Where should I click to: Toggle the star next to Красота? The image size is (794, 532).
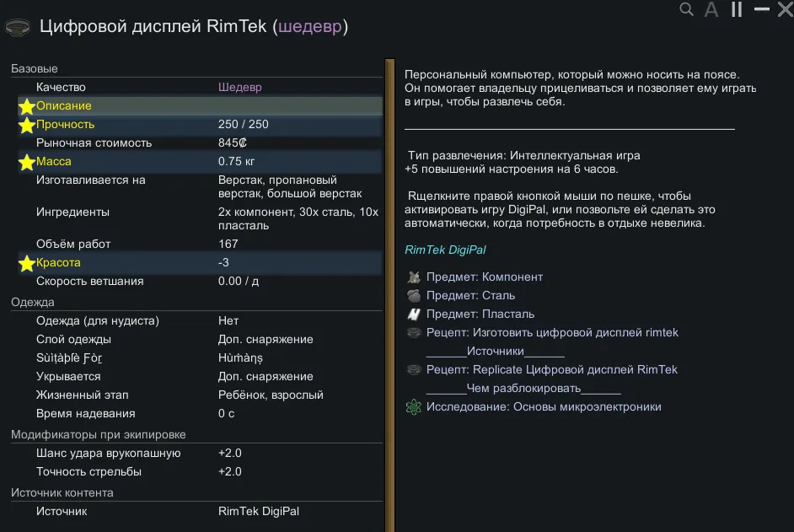[27, 263]
